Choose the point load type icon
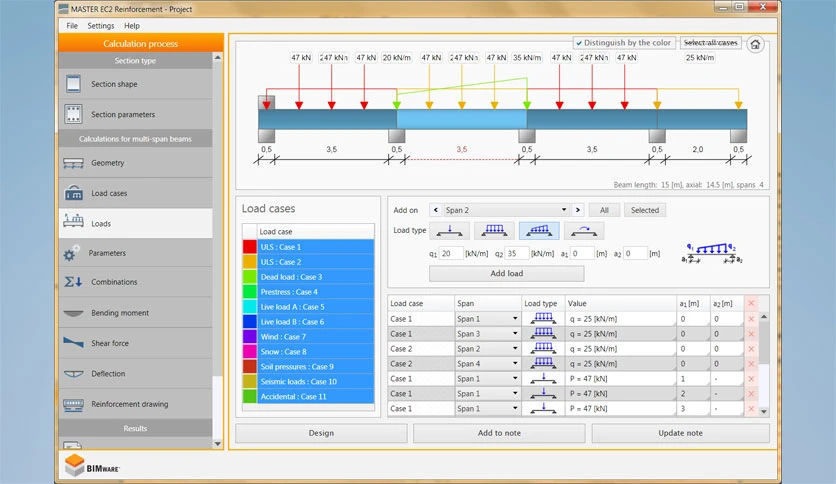This screenshot has height=484, width=836. click(x=449, y=231)
